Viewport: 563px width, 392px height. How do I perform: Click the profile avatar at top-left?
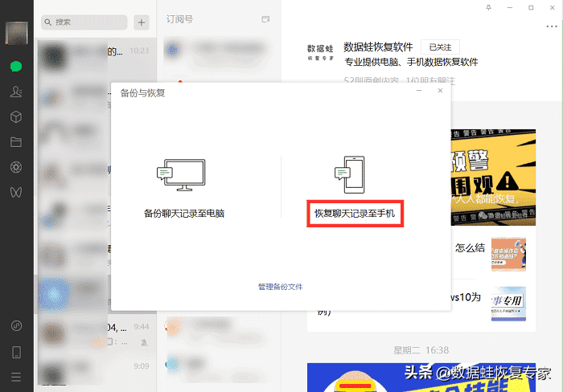[16, 33]
